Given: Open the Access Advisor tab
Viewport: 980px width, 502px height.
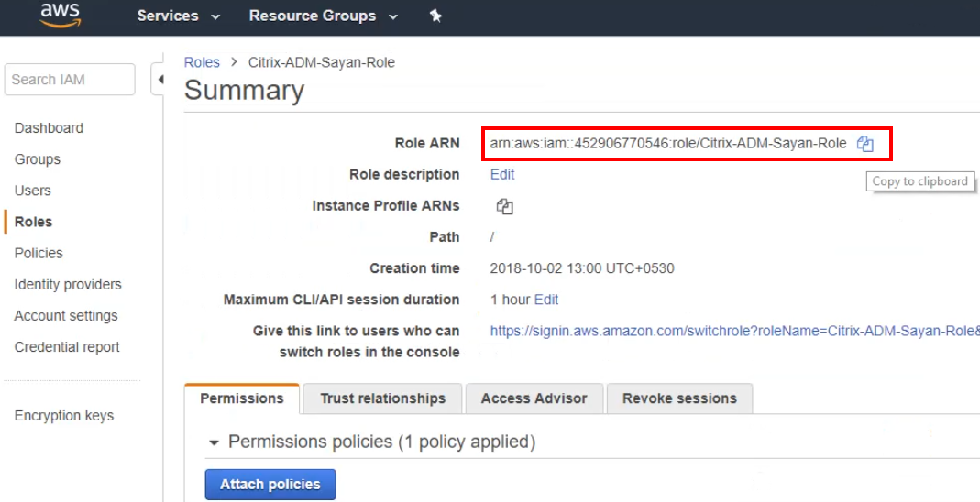Looking at the screenshot, I should point(534,398).
